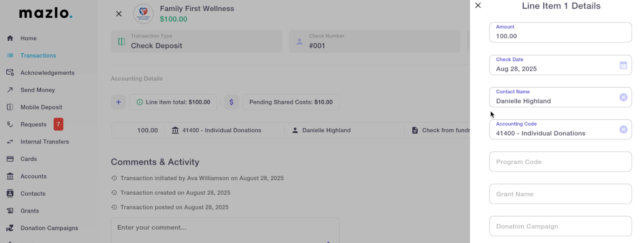
Task: Open Send Money from sidebar
Action: point(37,90)
